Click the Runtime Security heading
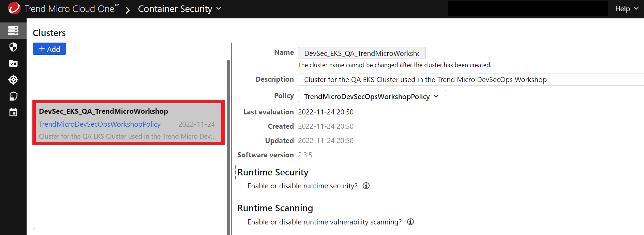 273,172
